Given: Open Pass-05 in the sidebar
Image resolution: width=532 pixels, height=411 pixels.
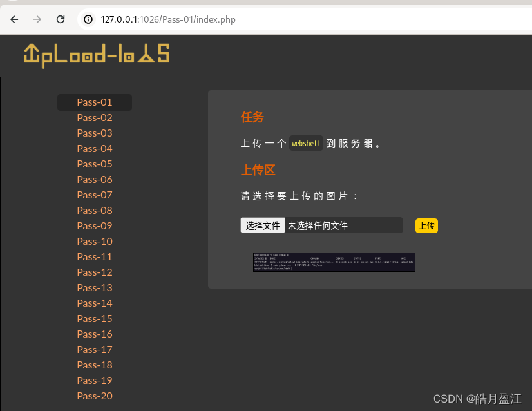Looking at the screenshot, I should [95, 164].
